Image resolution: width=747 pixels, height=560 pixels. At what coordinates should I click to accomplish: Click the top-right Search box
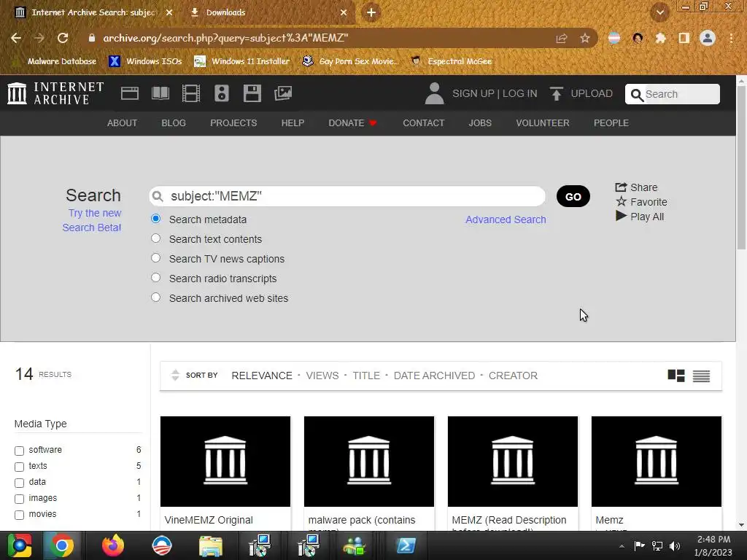point(672,94)
